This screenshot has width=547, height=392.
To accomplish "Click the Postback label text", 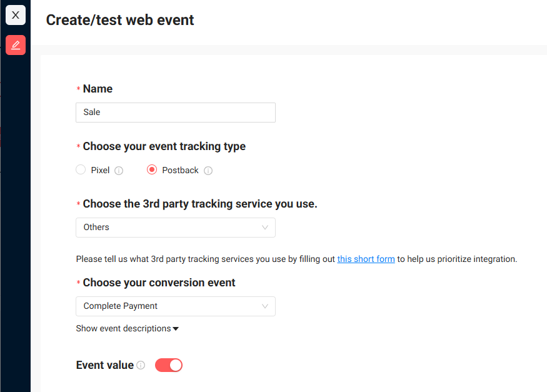I will coord(181,169).
